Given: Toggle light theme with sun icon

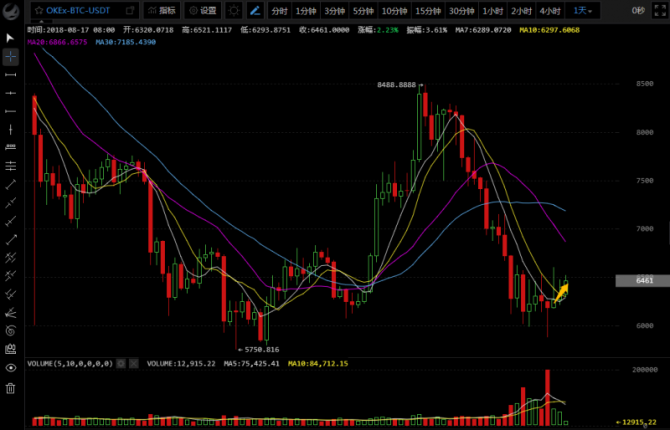Looking at the screenshot, I should (x=234, y=11).
